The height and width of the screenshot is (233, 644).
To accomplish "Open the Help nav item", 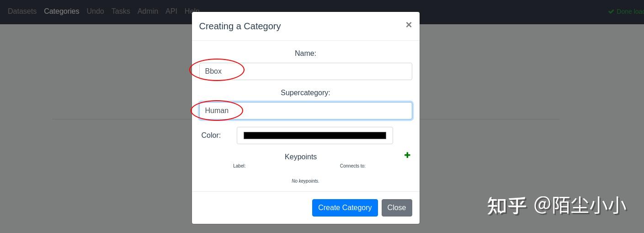I will tap(192, 11).
